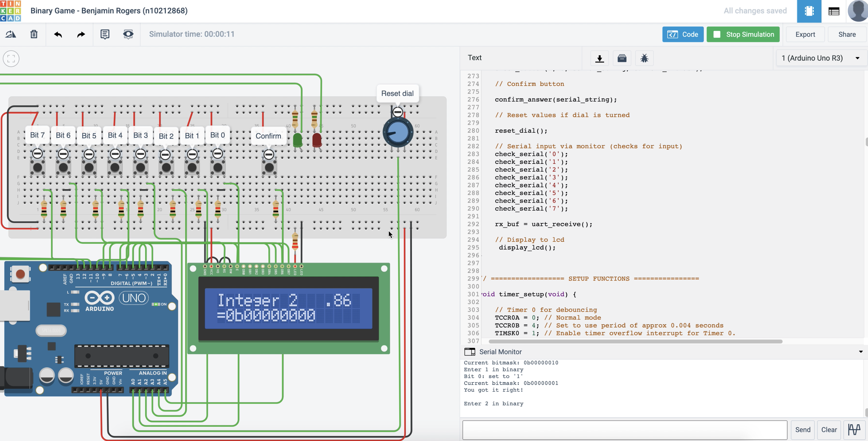Click the redo arrow icon
The image size is (868, 441).
81,34
